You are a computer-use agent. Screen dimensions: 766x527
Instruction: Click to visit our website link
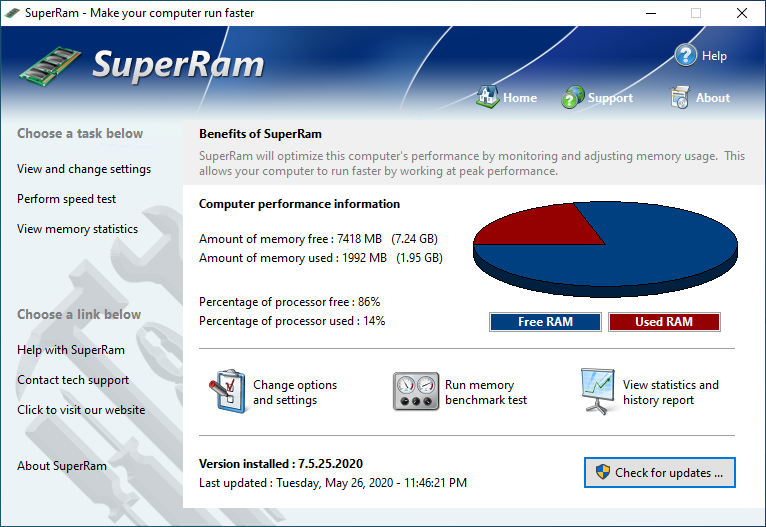[81, 410]
